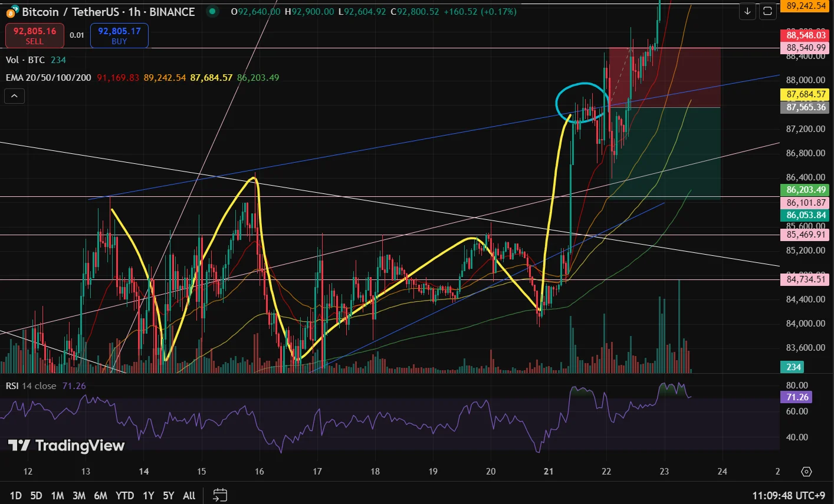
Task: Click the spread value 0.01
Action: [77, 35]
